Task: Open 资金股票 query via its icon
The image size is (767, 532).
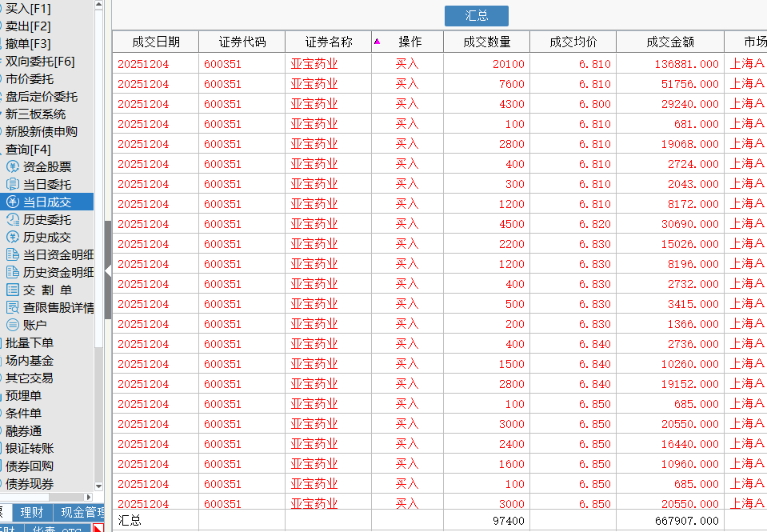Action: click(x=12, y=167)
